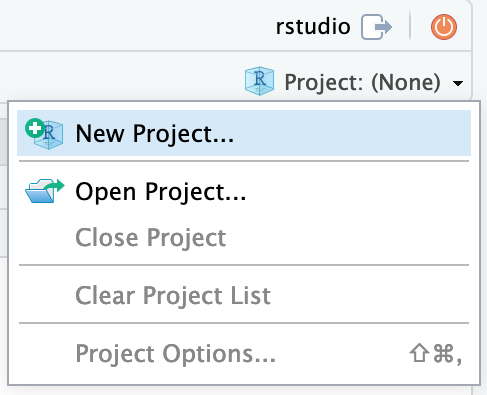
Task: Click the divider line beside the power icon
Action: pos(410,26)
